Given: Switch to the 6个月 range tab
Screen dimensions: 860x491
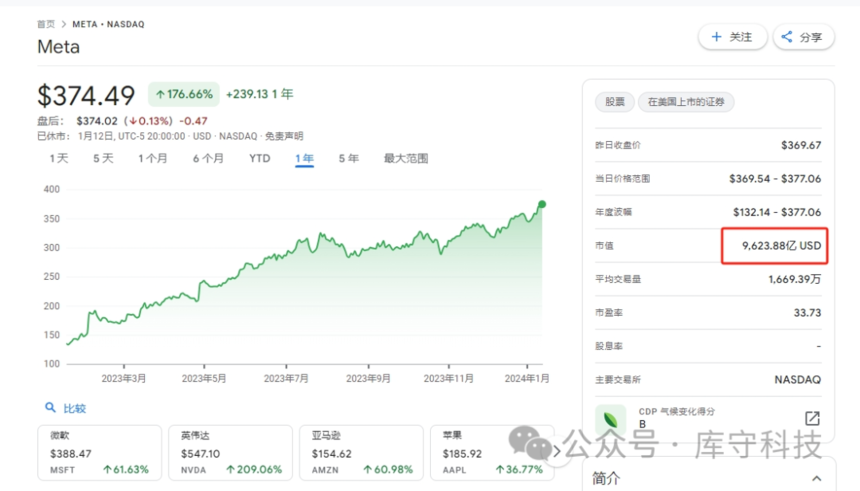Looking at the screenshot, I should coord(208,159).
